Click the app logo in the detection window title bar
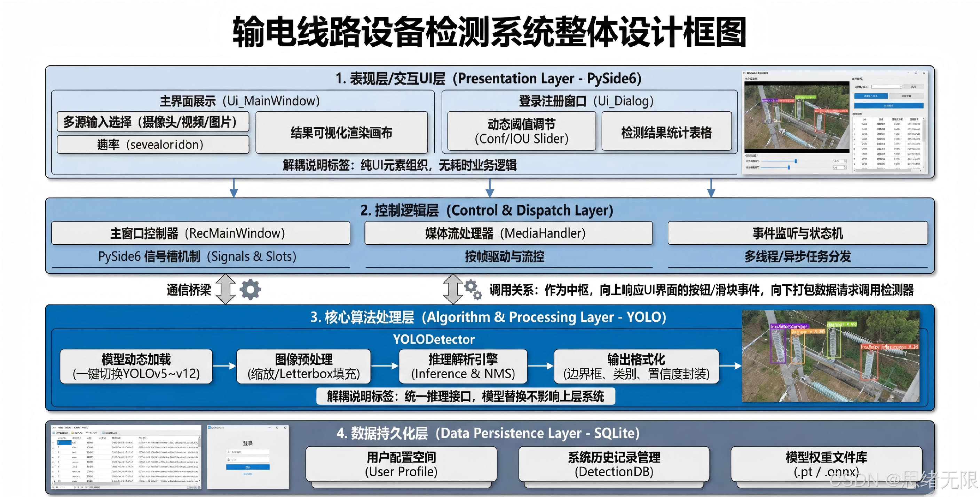The height and width of the screenshot is (497, 980). click(x=745, y=73)
